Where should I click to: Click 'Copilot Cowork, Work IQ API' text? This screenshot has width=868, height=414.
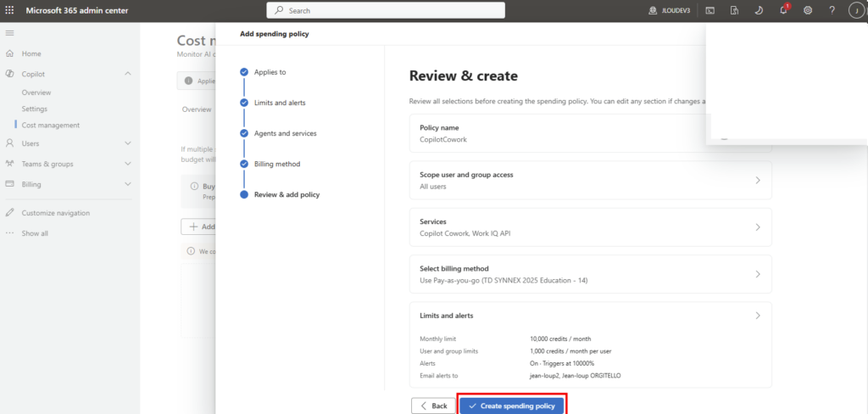click(465, 233)
